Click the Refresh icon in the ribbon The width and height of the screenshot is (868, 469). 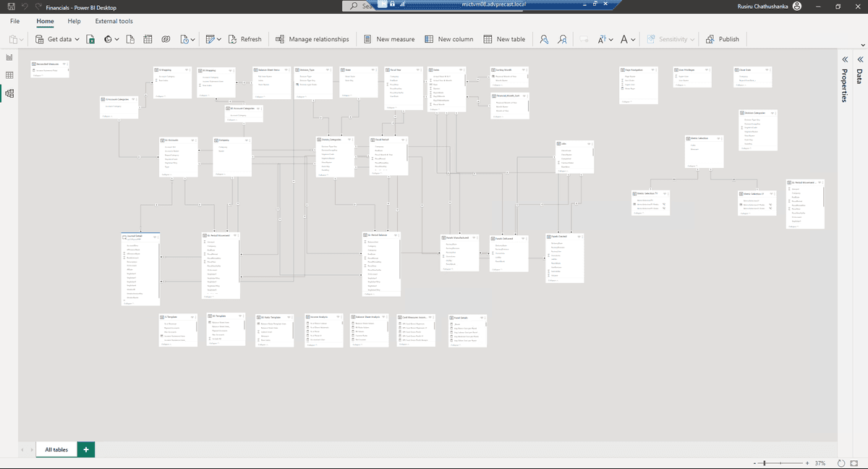(233, 38)
